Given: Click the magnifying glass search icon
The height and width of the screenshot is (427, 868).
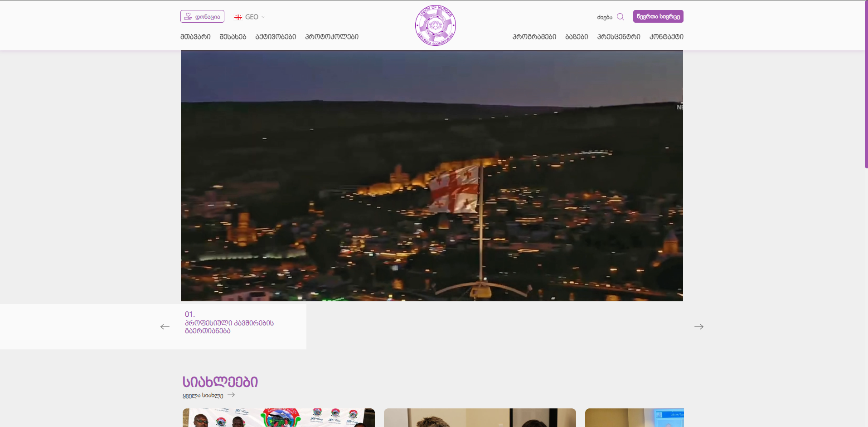Looking at the screenshot, I should click(x=621, y=17).
